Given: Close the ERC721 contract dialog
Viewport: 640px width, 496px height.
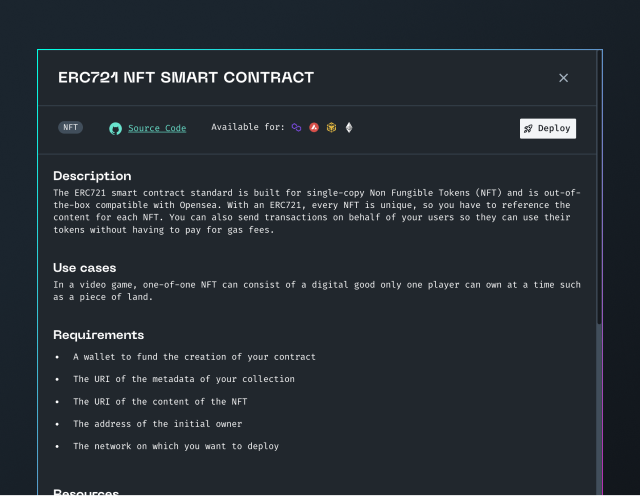Looking at the screenshot, I should 563,78.
